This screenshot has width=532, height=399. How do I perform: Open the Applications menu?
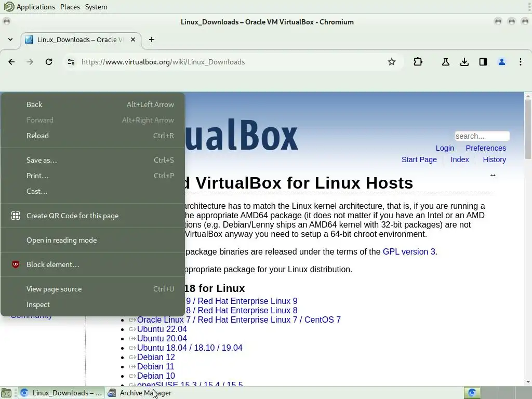[36, 7]
